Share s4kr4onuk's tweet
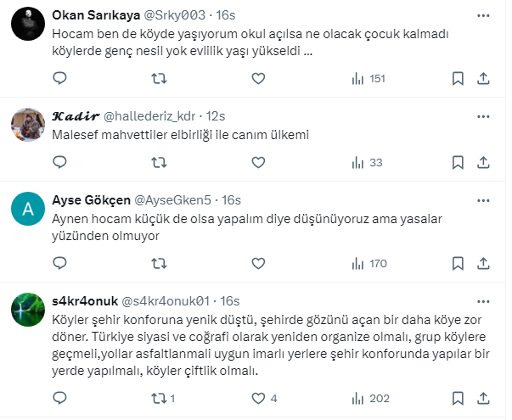The image size is (512, 420). pyautogui.click(x=483, y=397)
